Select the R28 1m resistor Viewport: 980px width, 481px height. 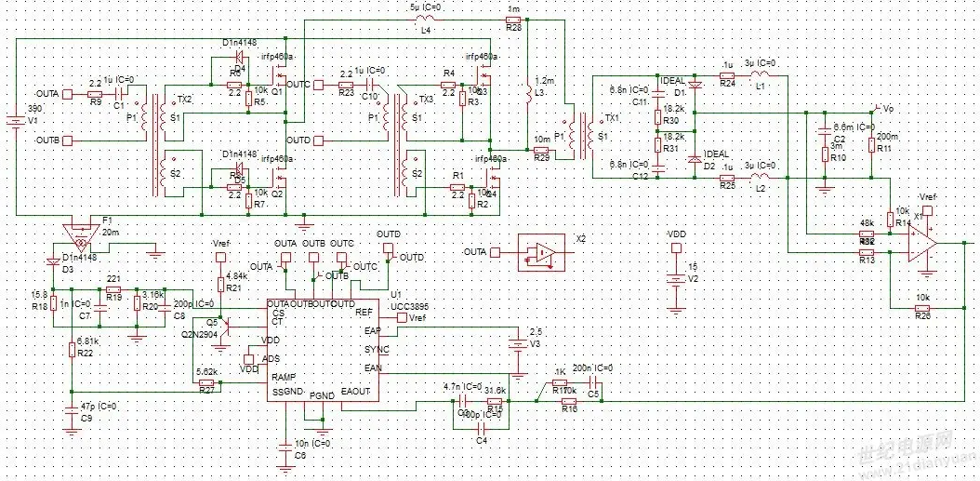514,20
